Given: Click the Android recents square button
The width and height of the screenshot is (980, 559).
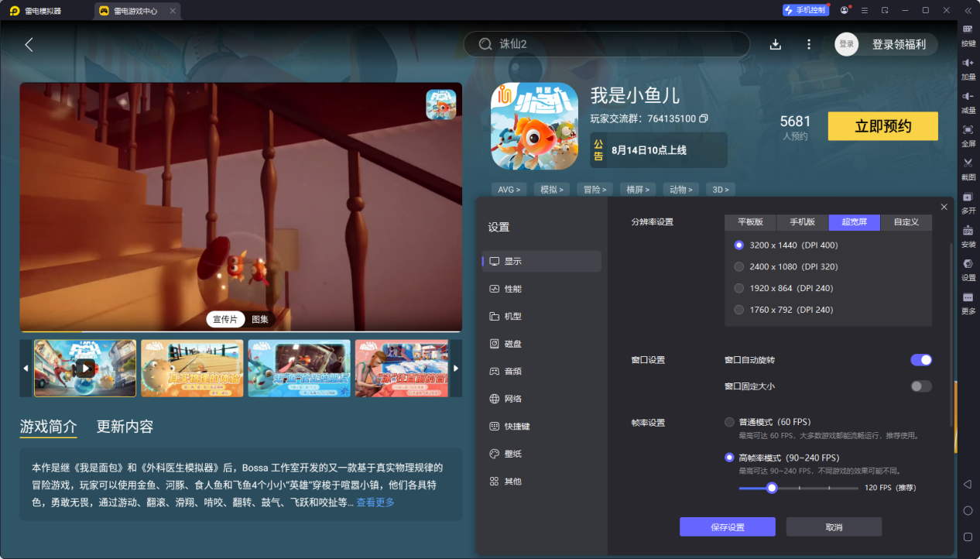Looking at the screenshot, I should click(968, 537).
